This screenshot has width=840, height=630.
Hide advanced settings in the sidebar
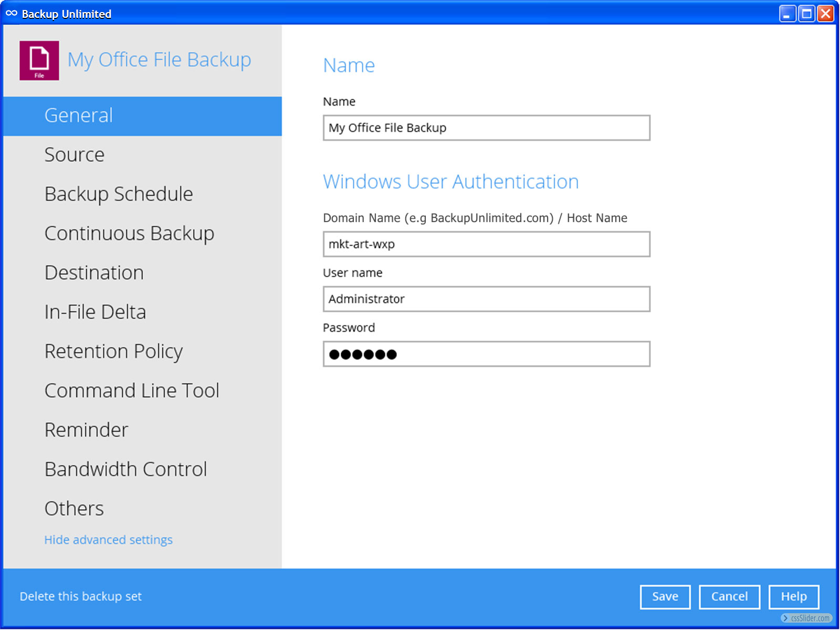coord(108,540)
